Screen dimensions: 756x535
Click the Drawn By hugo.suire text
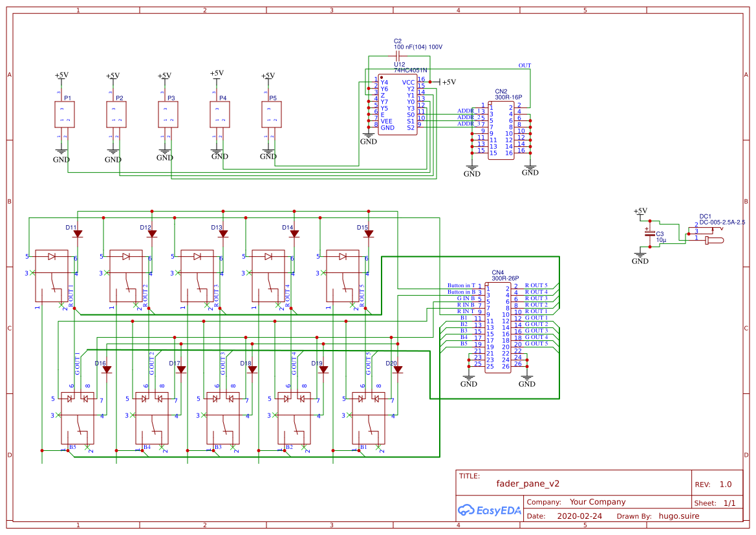[681, 516]
